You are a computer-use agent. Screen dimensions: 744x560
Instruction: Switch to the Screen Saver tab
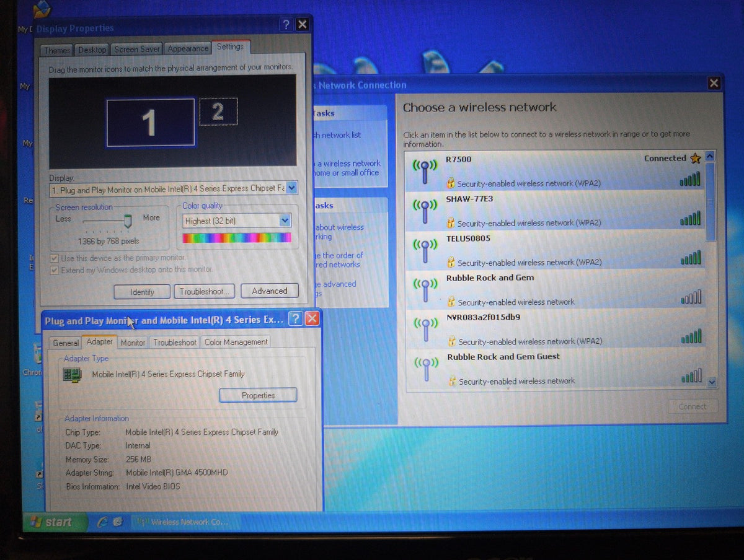tap(137, 49)
